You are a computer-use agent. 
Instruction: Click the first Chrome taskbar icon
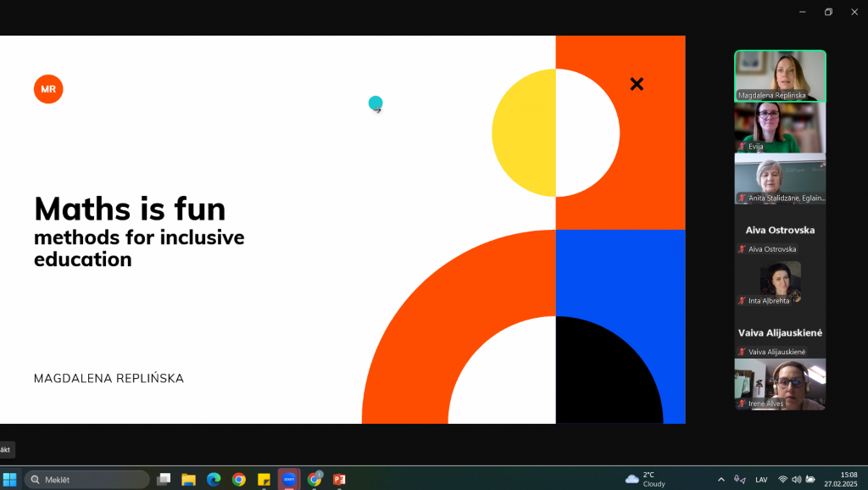point(239,479)
